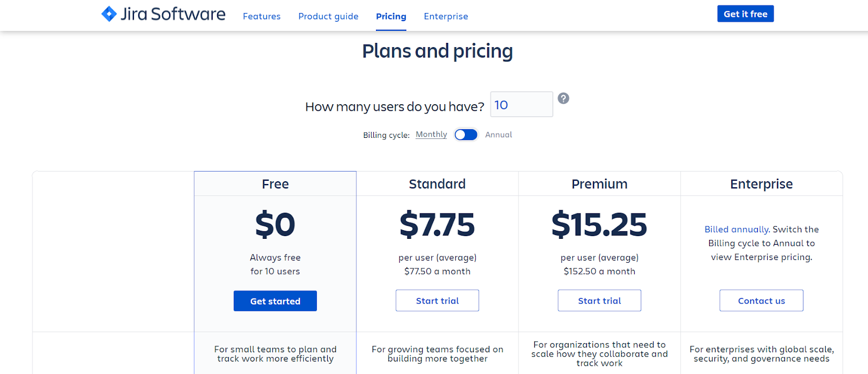Screen dimensions: 868x374
Task: Open the Enterprise nav item
Action: (x=445, y=16)
